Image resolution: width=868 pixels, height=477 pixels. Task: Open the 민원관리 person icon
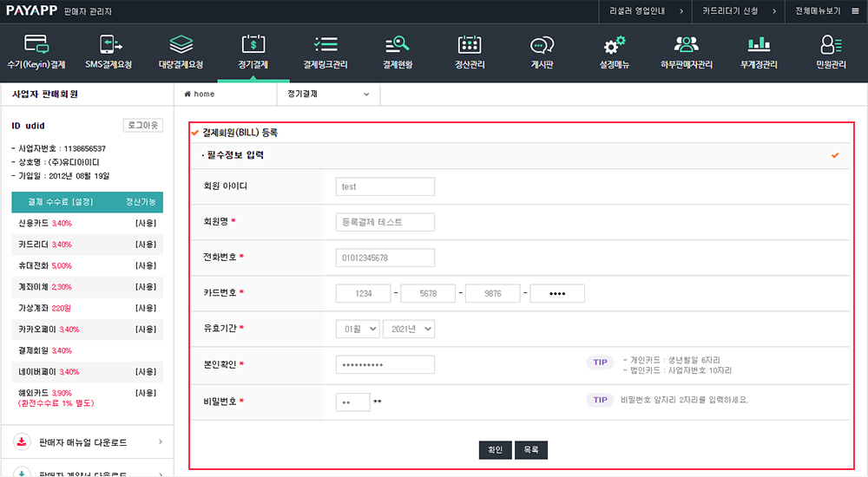(831, 44)
